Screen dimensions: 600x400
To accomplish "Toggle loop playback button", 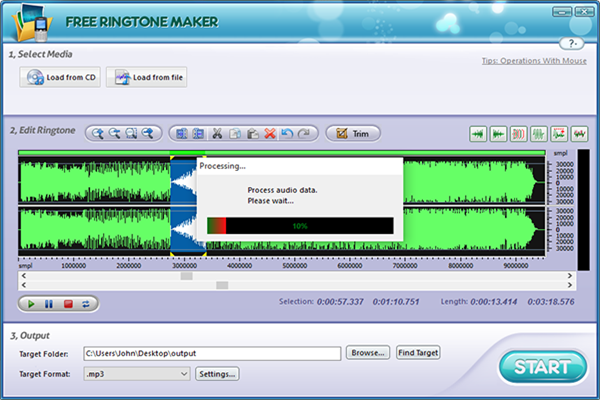I will pyautogui.click(x=87, y=301).
